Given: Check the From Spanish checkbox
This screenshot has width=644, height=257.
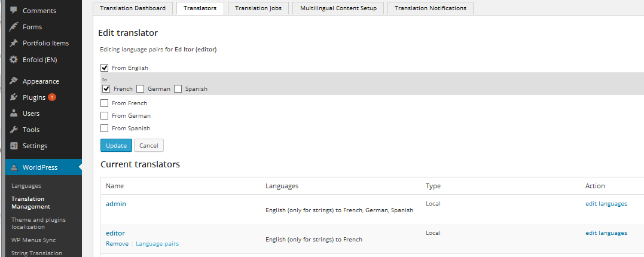Looking at the screenshot, I should (x=104, y=128).
